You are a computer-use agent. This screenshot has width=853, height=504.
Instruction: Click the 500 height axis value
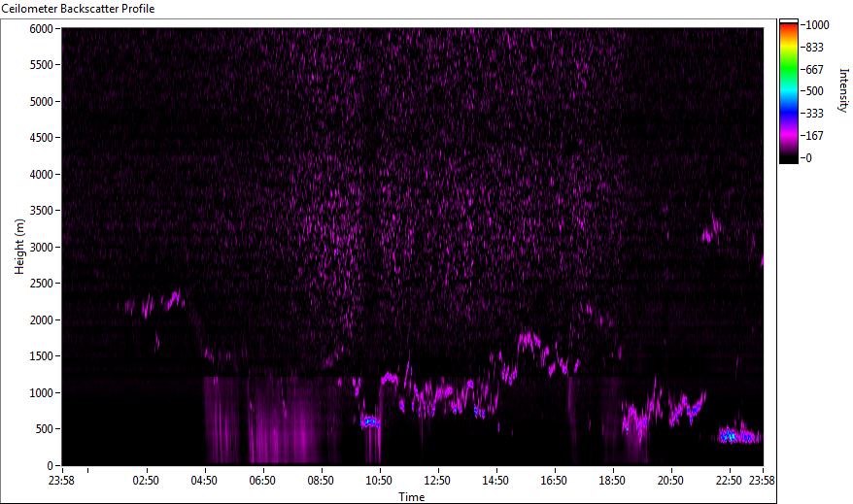pos(44,429)
